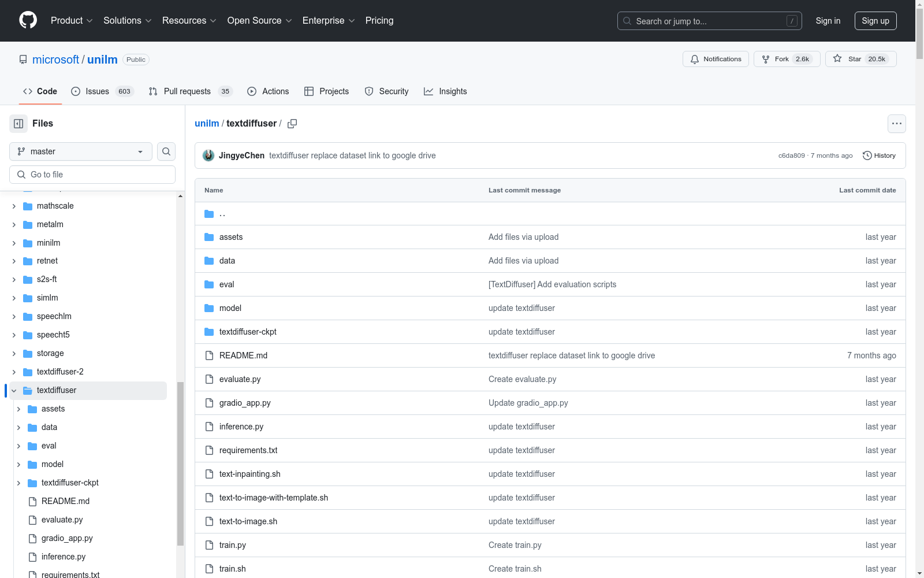The image size is (924, 578).
Task: Click the Sign in link
Action: 828,21
